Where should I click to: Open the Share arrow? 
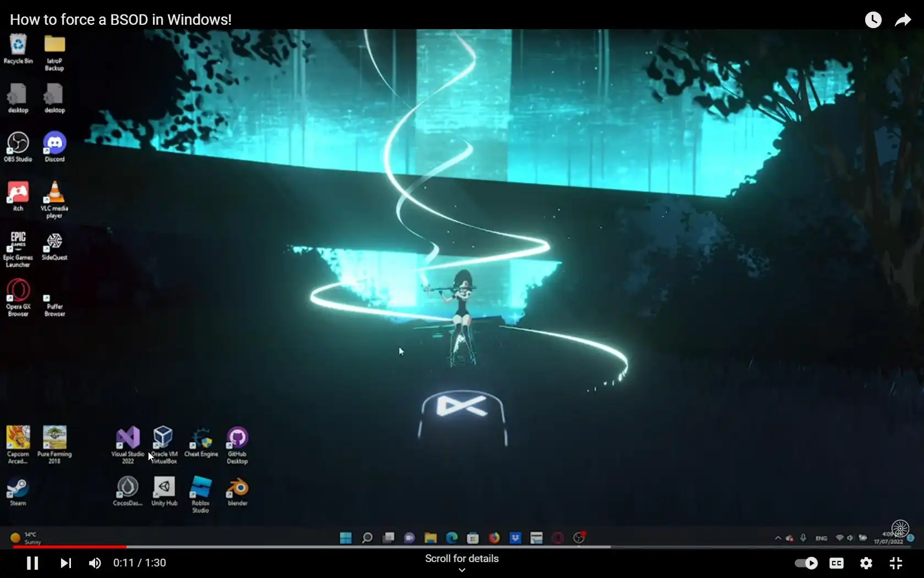903,20
